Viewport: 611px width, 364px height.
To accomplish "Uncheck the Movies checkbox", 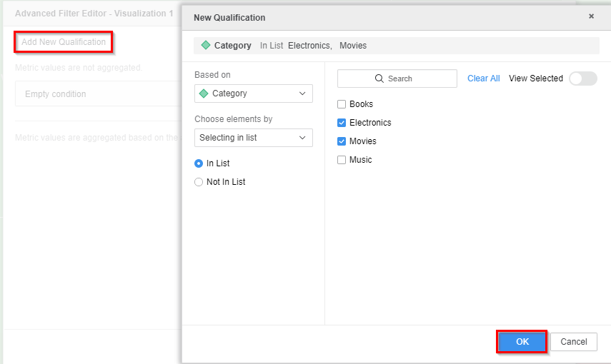I will [x=342, y=141].
